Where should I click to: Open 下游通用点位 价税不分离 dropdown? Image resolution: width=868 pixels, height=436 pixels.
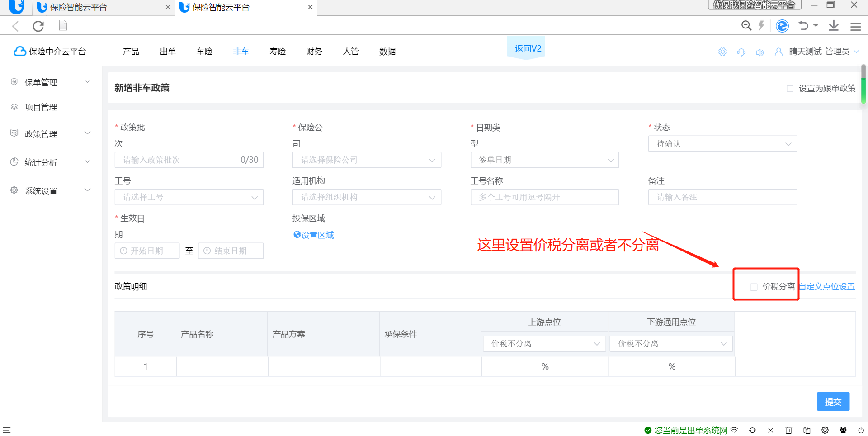(671, 344)
